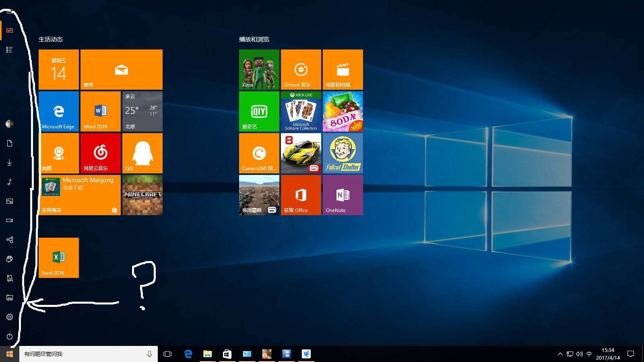Screen dimensions: 644x362
Task: Launch Camera360 tile
Action: point(259,153)
